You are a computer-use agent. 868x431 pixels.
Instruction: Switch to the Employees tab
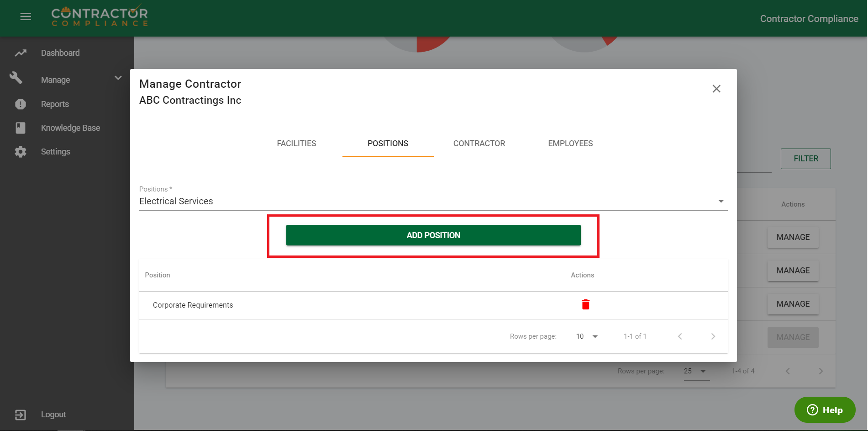570,144
